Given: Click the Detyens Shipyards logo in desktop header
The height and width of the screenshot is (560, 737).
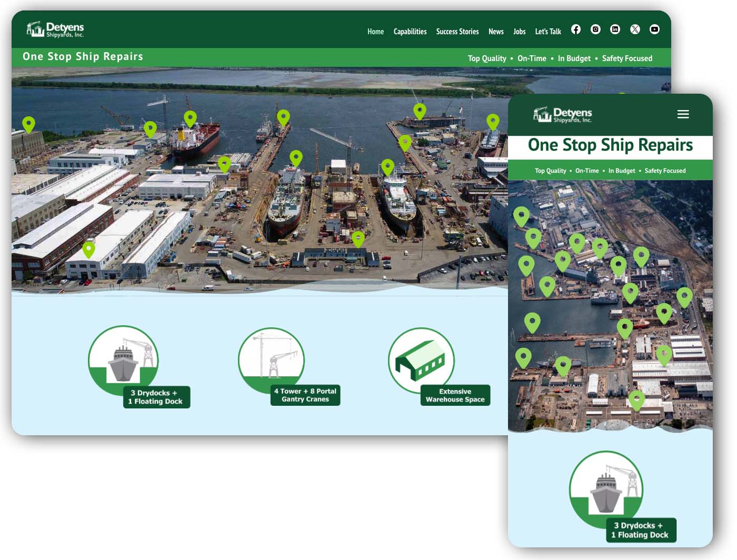Looking at the screenshot, I should coord(55,29).
